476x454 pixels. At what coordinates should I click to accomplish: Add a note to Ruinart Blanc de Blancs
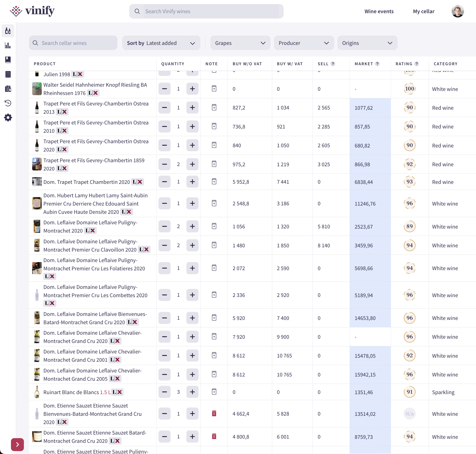[214, 392]
